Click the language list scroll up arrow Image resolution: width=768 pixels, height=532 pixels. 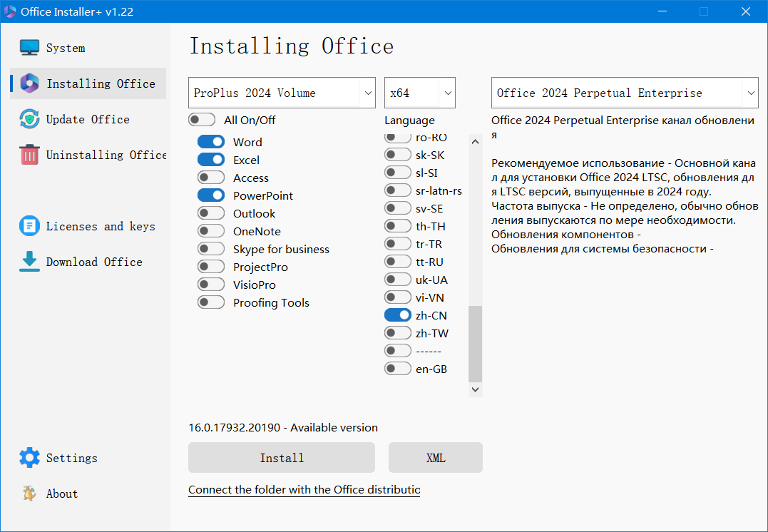475,142
